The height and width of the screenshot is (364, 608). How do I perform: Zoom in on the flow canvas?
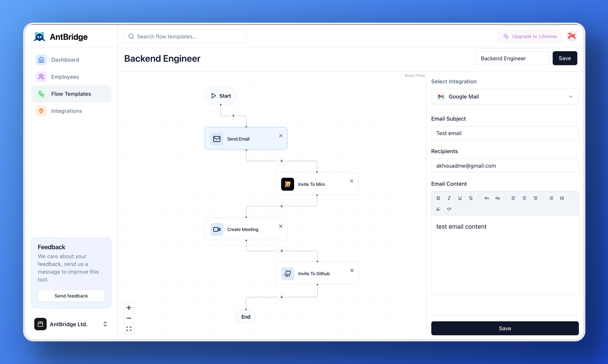129,308
